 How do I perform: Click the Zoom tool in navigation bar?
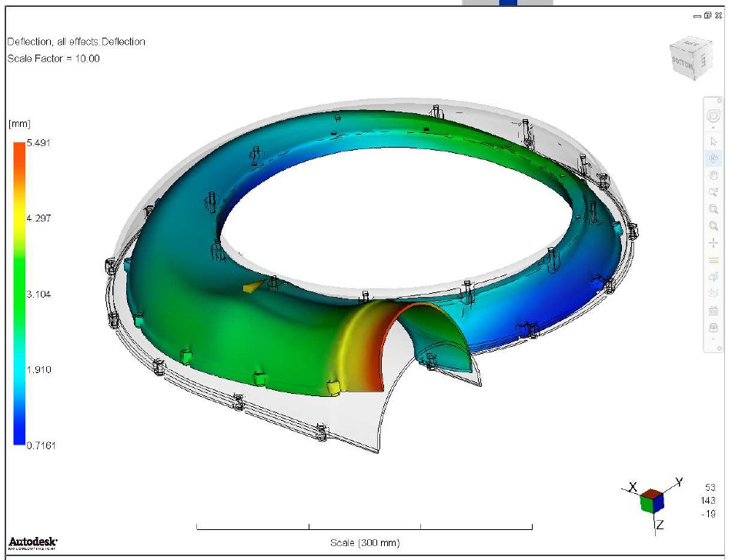713,192
